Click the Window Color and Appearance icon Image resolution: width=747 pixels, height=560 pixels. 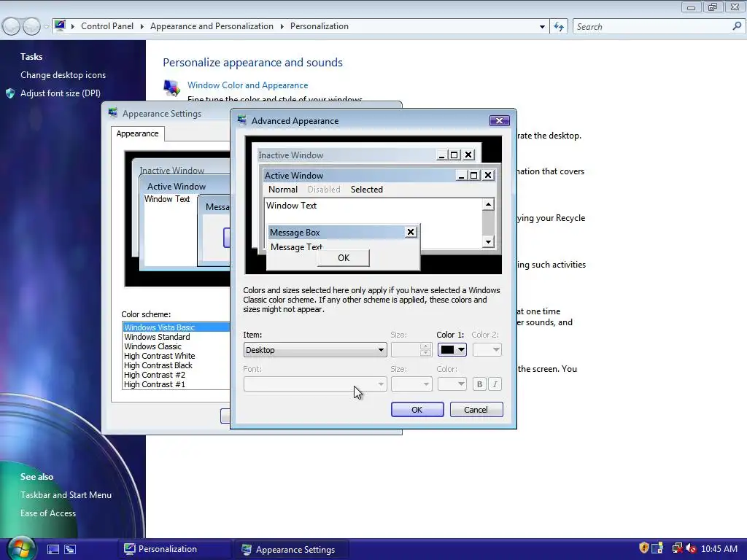coord(171,87)
